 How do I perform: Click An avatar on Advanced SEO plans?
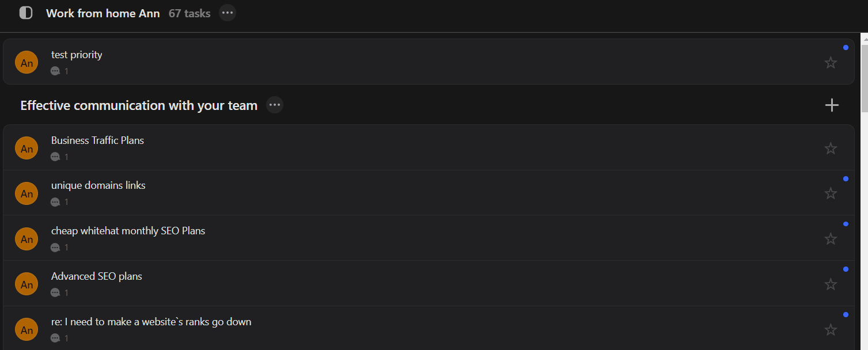(x=26, y=284)
